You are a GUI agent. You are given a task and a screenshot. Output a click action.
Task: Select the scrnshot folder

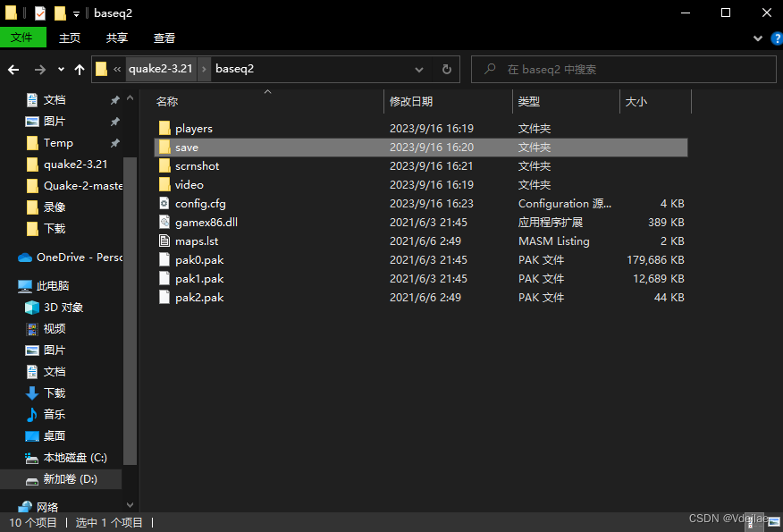coord(421,165)
